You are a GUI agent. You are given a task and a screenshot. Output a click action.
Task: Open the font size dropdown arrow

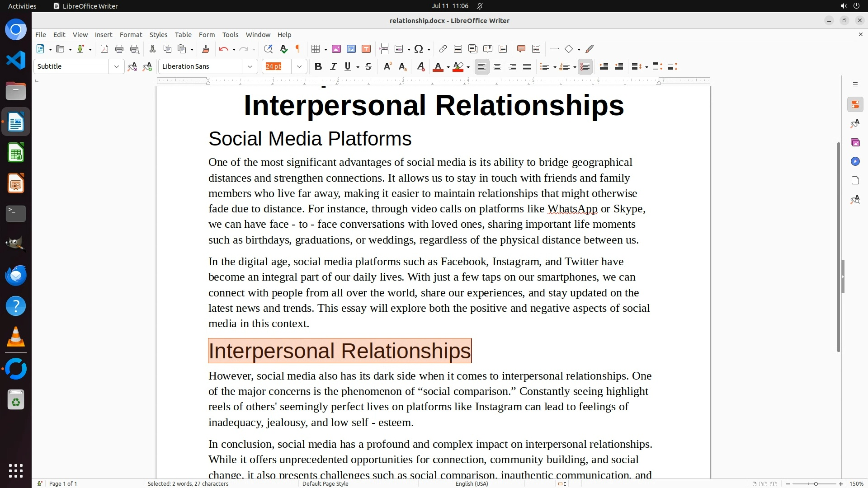[299, 67]
